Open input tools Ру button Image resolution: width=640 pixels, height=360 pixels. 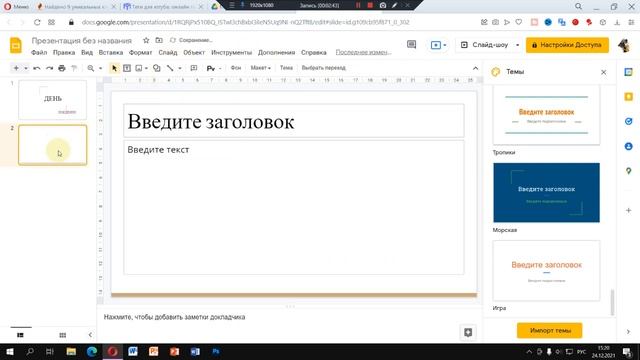click(x=211, y=68)
